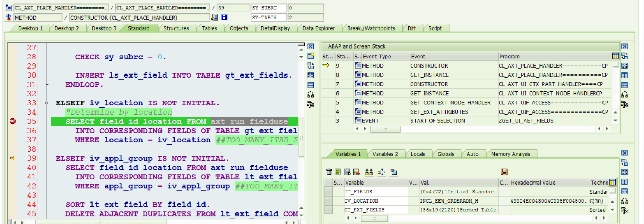Click the Variables table vertical scroll up arrow
The image size is (644, 224).
pyautogui.click(x=612, y=201)
